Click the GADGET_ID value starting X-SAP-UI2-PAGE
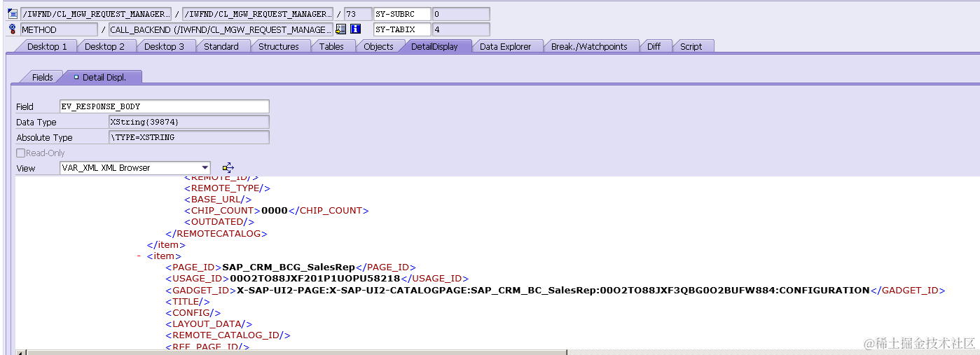Image resolution: width=980 pixels, height=355 pixels. click(553, 290)
